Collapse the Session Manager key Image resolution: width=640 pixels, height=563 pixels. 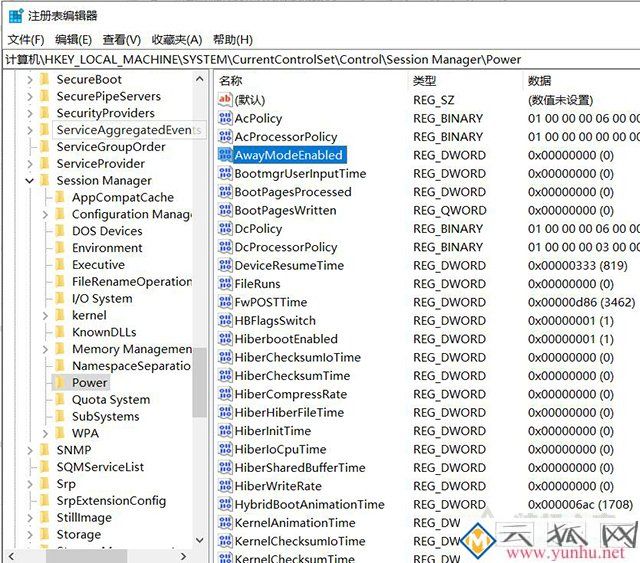(x=29, y=180)
